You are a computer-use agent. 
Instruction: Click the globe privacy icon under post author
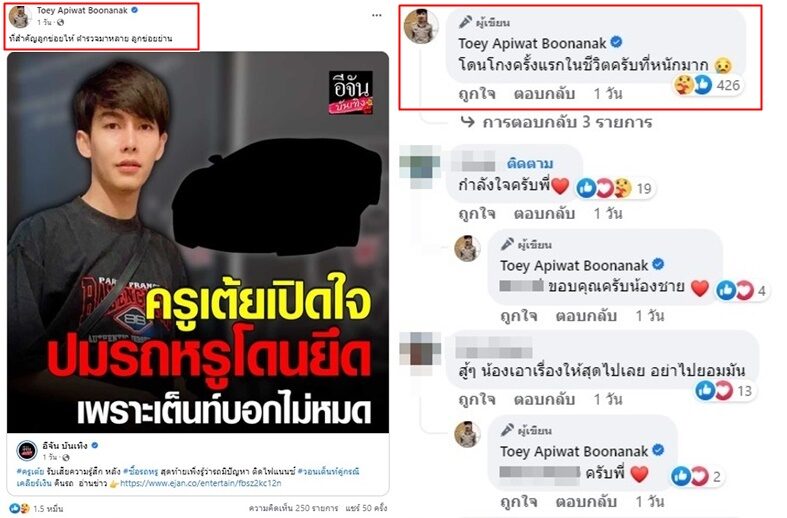(61, 23)
